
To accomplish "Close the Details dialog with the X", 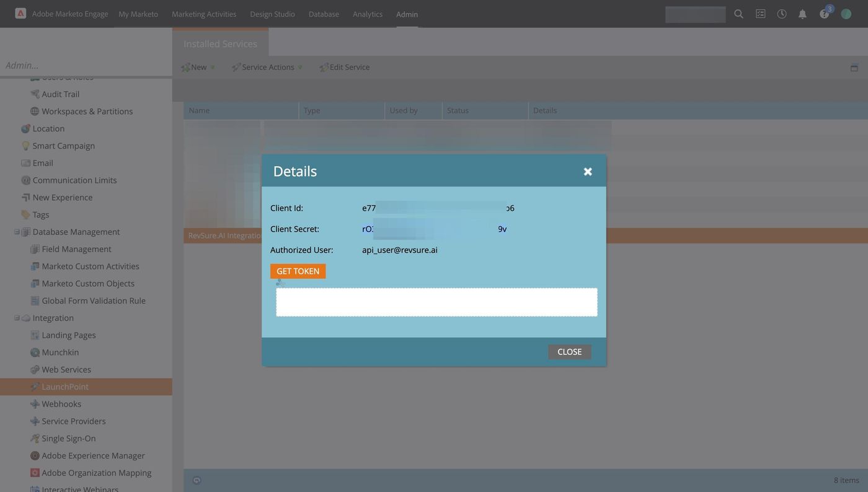I will (588, 172).
